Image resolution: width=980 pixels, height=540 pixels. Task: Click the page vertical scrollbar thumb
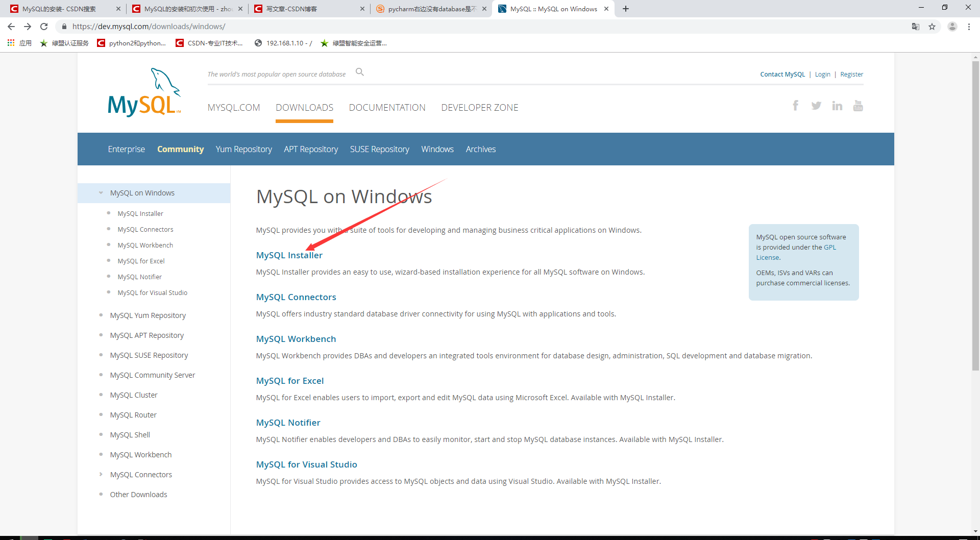[975, 216]
